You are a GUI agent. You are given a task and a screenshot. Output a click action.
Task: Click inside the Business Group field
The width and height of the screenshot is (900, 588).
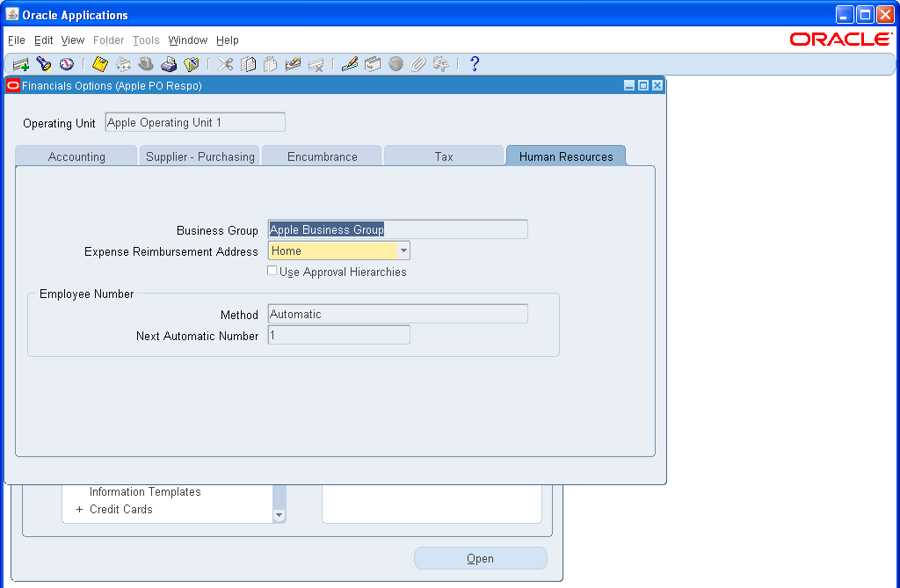tap(397, 229)
